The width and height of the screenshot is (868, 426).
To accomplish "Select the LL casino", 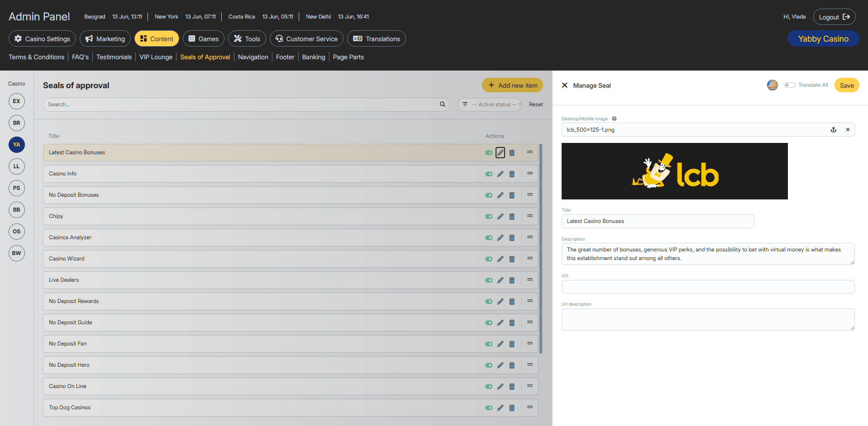I will coord(17,166).
